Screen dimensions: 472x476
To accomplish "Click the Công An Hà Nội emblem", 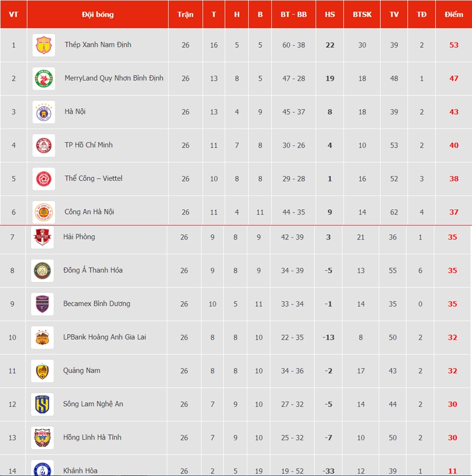I will (44, 212).
